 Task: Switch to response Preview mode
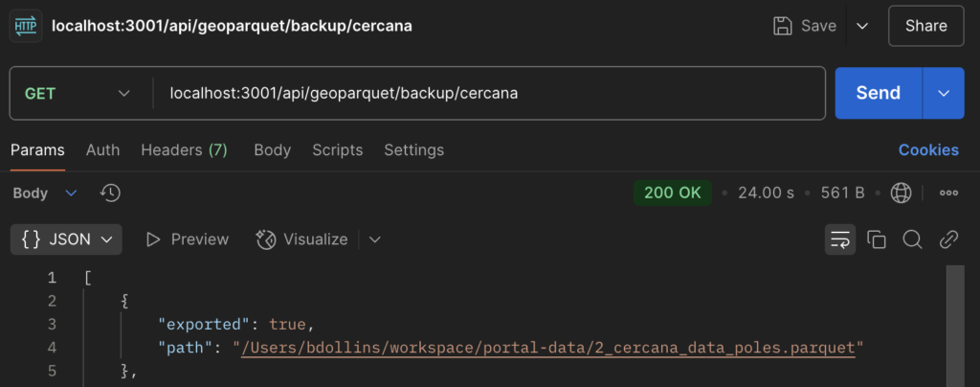coord(188,239)
